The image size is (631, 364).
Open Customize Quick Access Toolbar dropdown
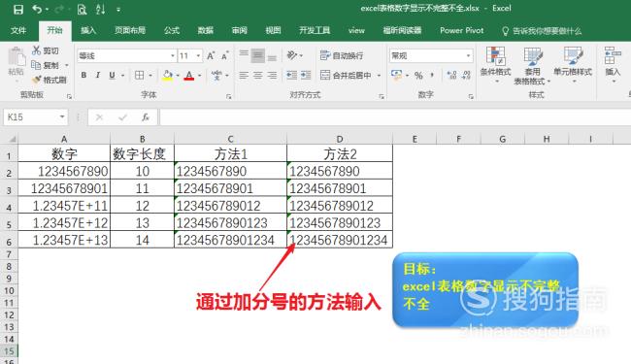click(118, 10)
